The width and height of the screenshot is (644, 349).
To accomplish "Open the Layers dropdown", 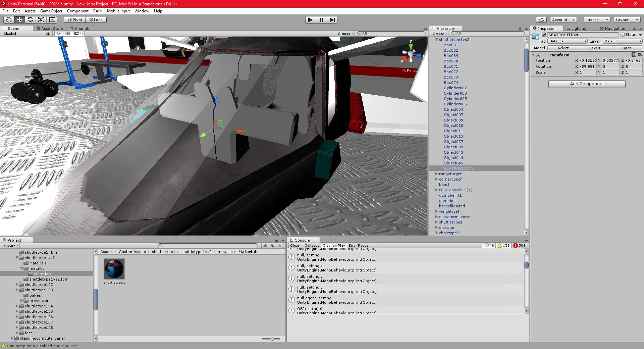I will [x=596, y=20].
